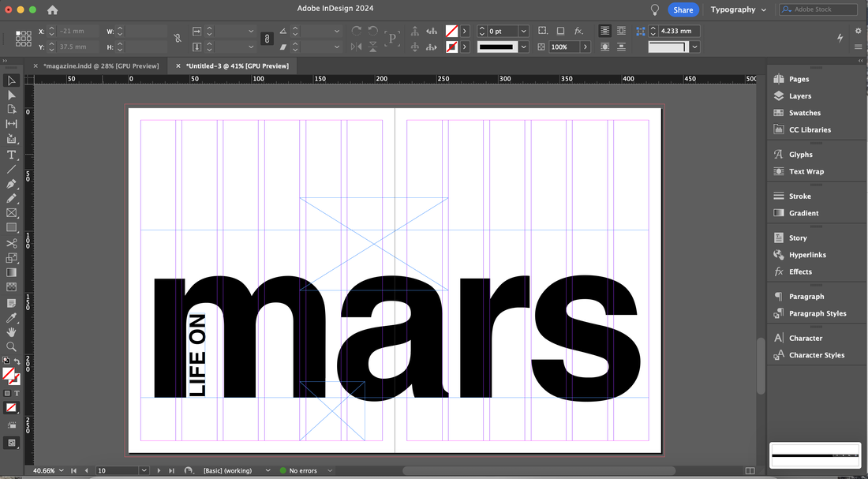Pick the Eyedropper tool
Image resolution: width=868 pixels, height=479 pixels.
click(x=11, y=318)
